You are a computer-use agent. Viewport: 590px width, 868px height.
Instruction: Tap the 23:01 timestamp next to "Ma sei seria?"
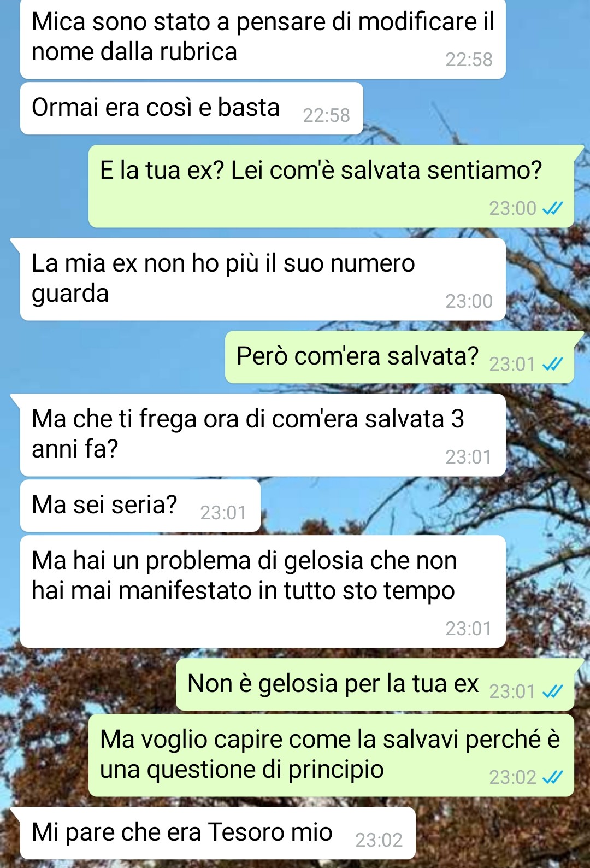pyautogui.click(x=223, y=513)
